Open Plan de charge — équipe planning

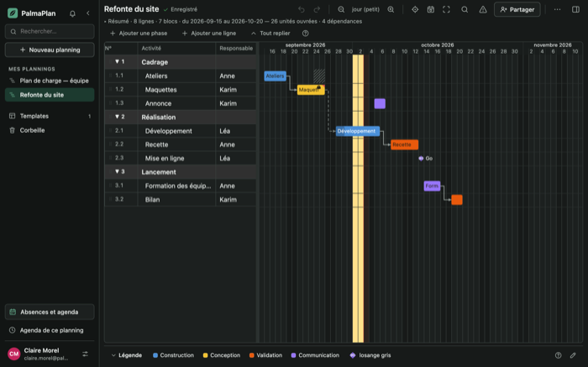(x=50, y=81)
